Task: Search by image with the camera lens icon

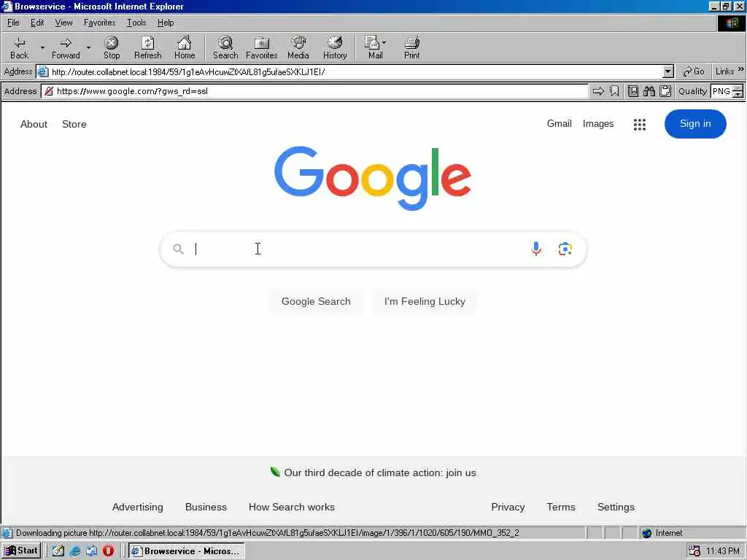Action: point(565,249)
